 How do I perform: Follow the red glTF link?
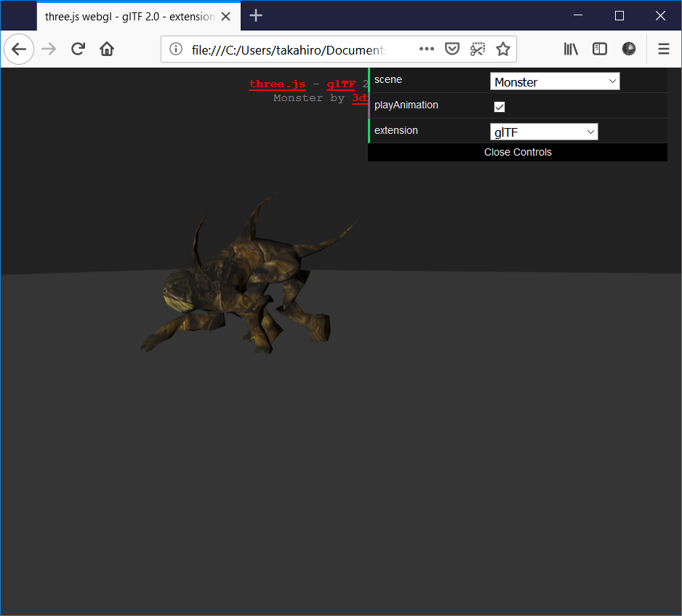tap(341, 84)
